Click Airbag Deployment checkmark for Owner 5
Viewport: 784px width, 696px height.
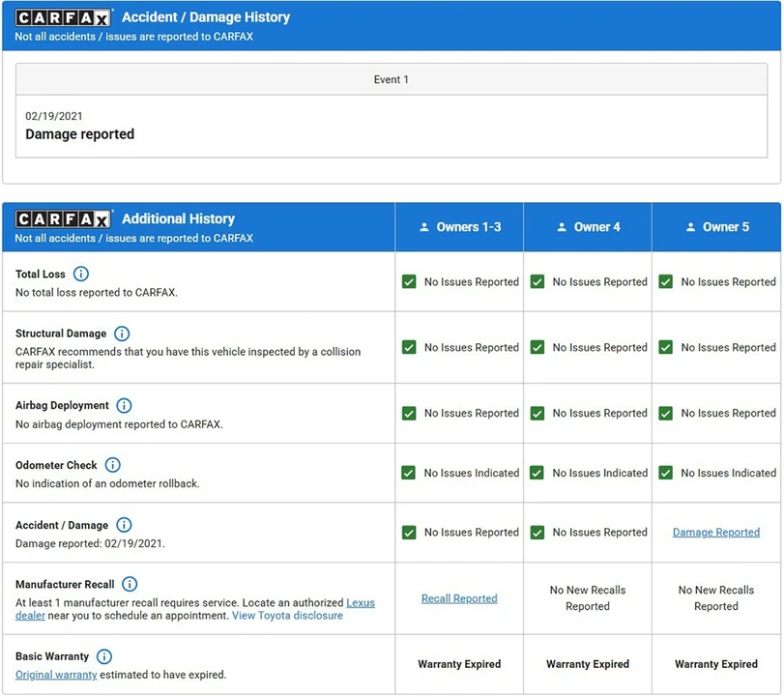coord(665,413)
